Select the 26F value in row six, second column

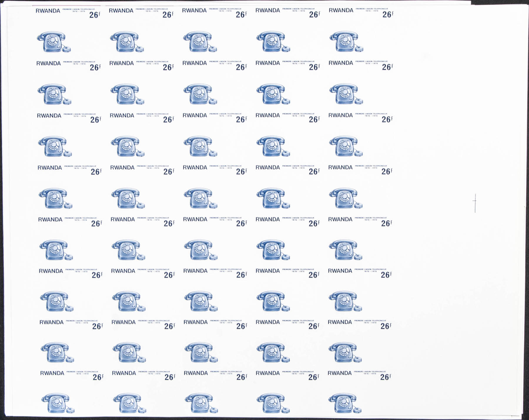[169, 275]
